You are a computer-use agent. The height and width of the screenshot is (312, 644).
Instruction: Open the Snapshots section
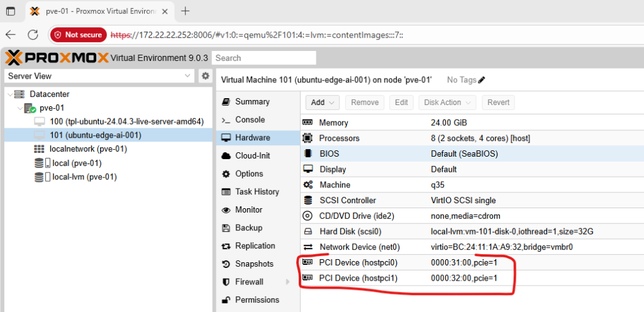(254, 264)
